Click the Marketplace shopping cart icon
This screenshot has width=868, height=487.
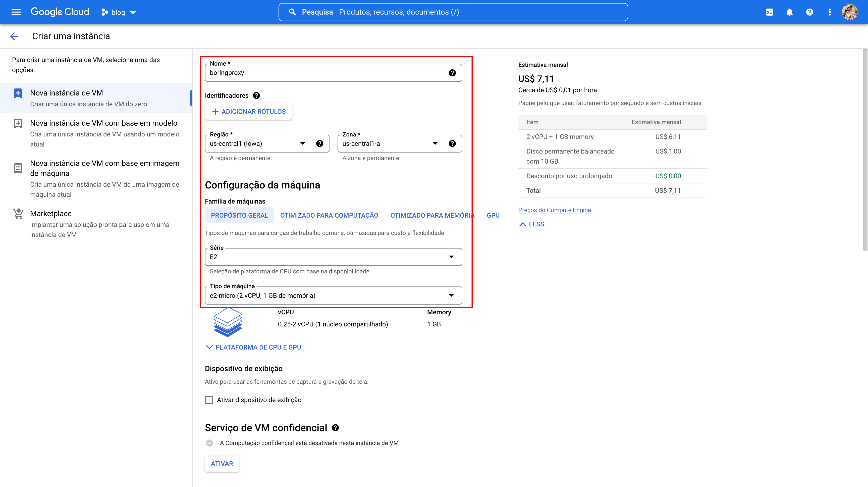click(x=18, y=214)
